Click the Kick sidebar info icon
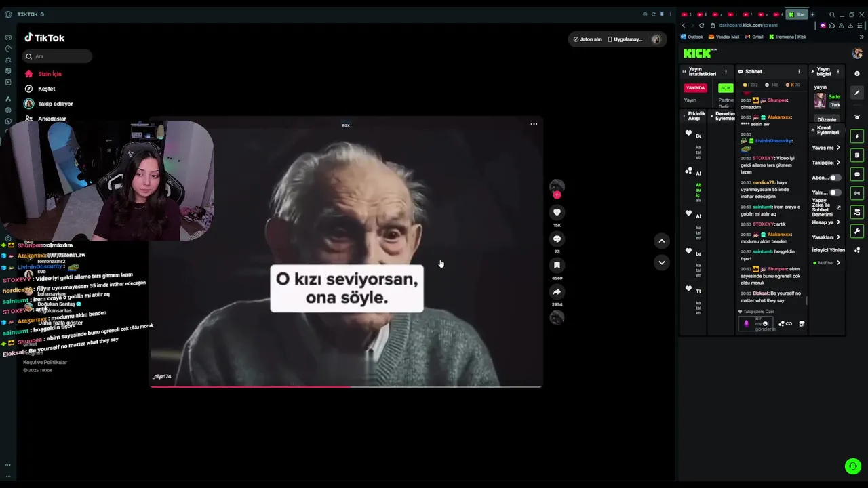Image resolution: width=868 pixels, height=488 pixels. click(x=857, y=73)
